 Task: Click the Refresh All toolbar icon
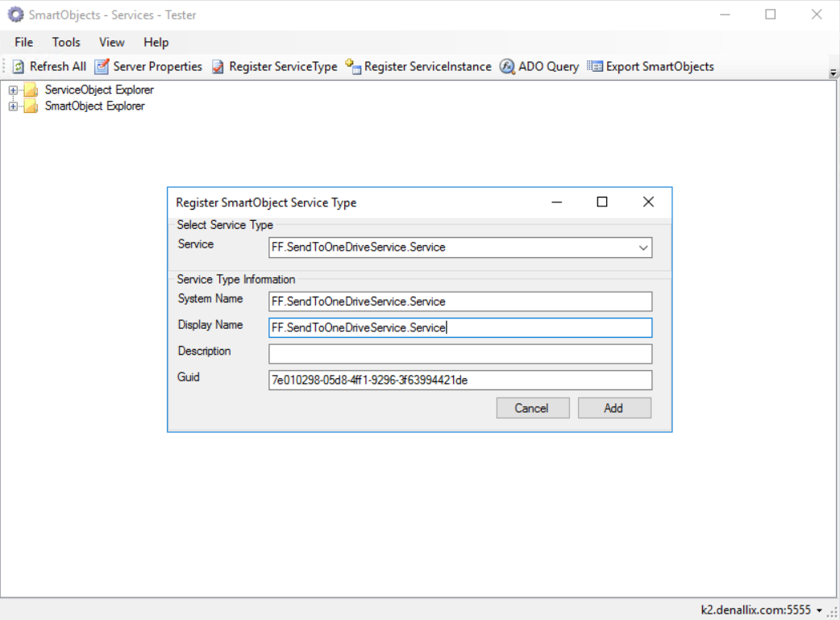(x=19, y=67)
